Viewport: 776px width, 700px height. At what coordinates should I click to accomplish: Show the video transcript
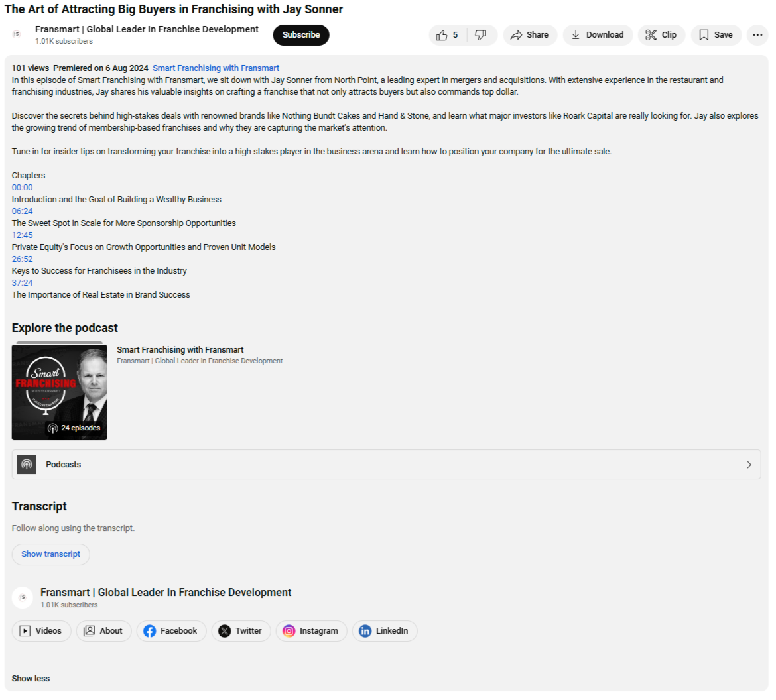[x=50, y=554]
